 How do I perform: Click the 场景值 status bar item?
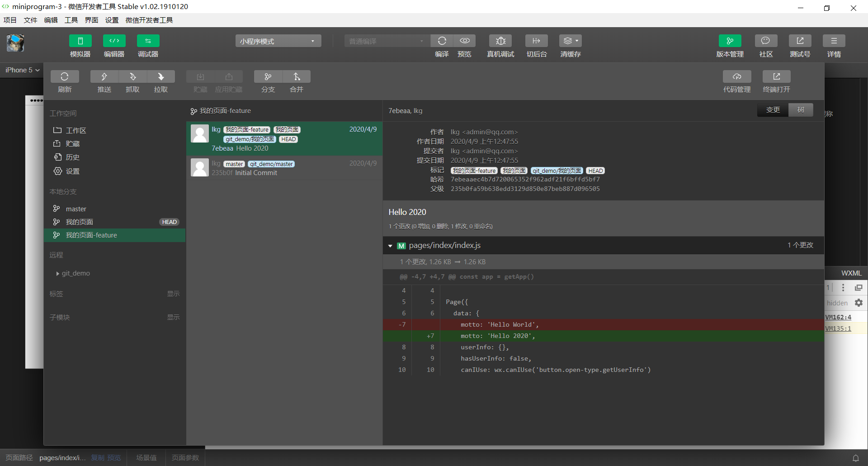coord(146,458)
